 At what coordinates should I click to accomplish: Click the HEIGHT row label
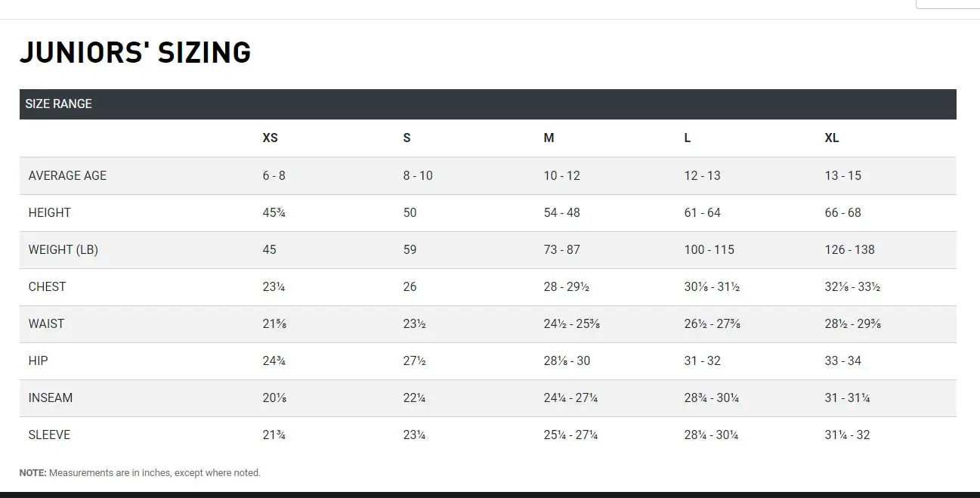pos(49,212)
